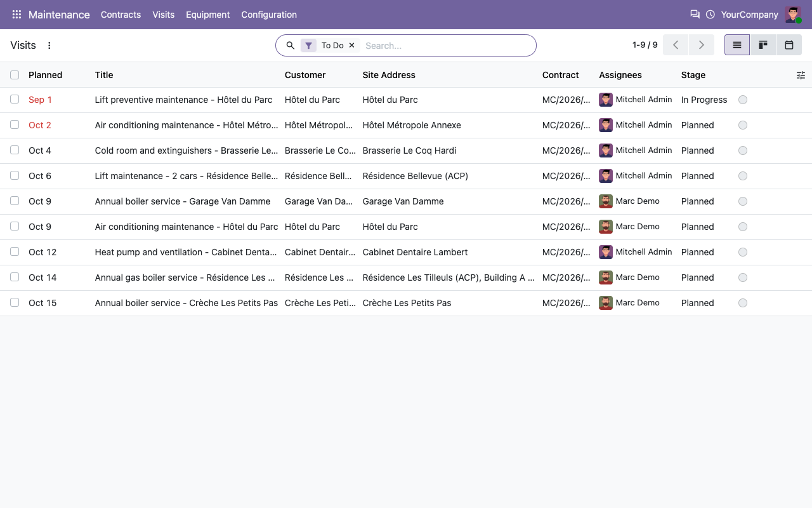Sort by the Stage column header
This screenshot has width=812, height=508.
click(693, 75)
